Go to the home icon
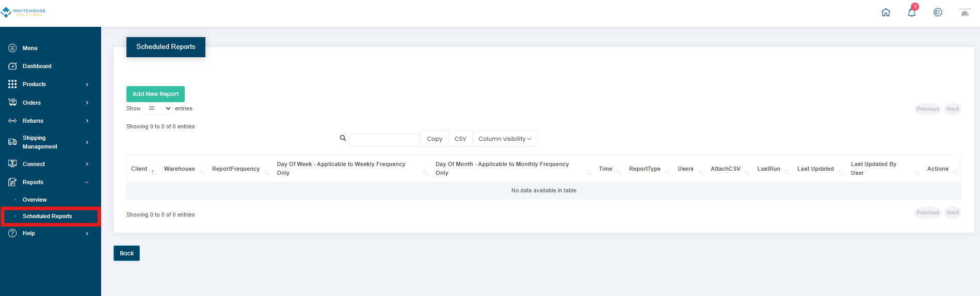980x296 pixels. pyautogui.click(x=886, y=12)
